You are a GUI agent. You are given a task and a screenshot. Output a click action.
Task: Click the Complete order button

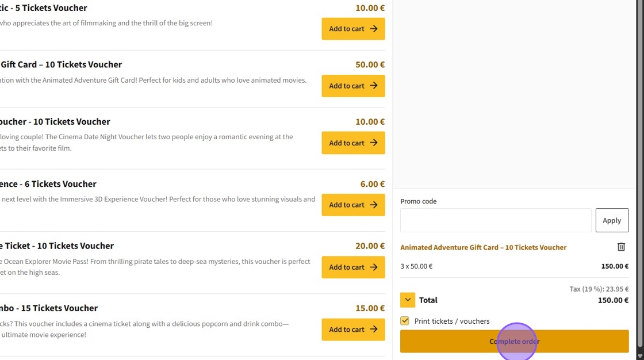point(514,342)
